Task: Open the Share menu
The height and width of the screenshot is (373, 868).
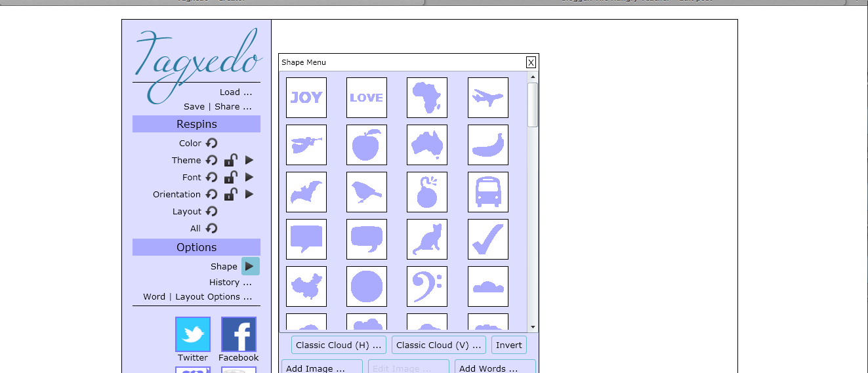Action: click(x=233, y=106)
